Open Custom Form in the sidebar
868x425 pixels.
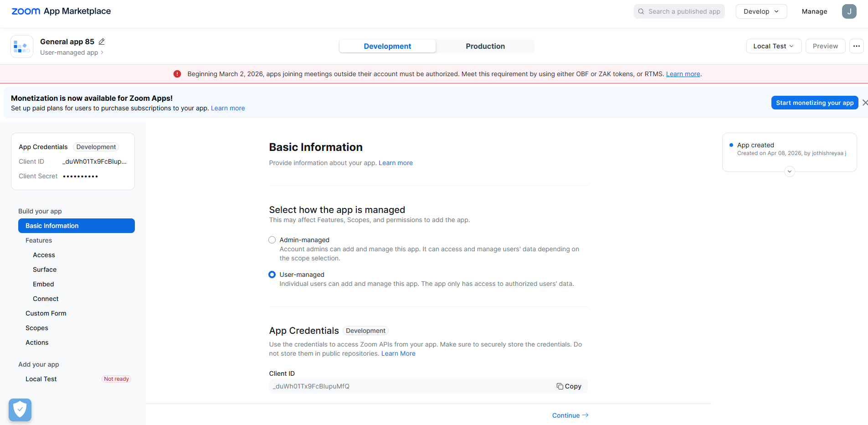pos(46,313)
